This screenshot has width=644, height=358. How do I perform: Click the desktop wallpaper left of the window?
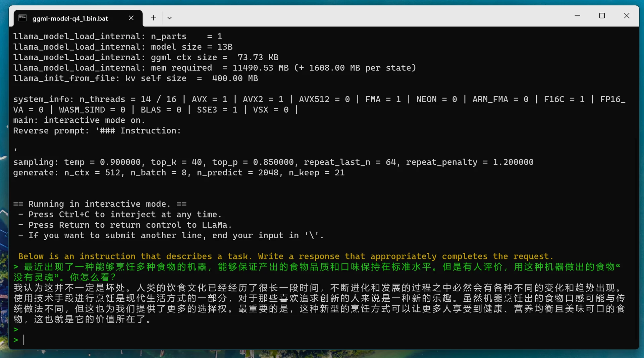point(5,168)
